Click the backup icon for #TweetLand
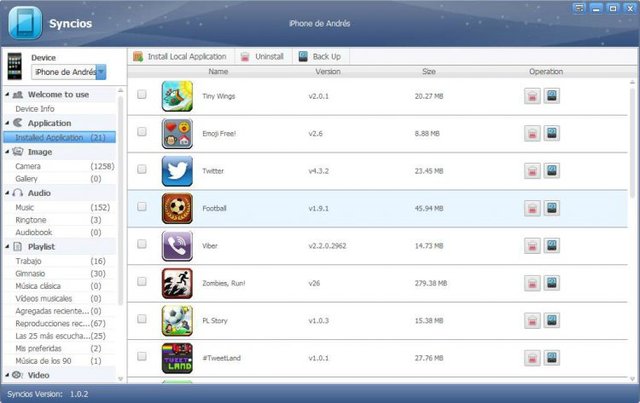 551,358
